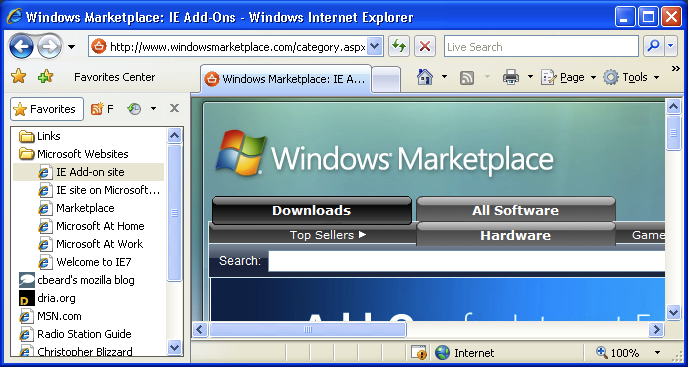This screenshot has height=368, width=689.
Task: Click the Live Search box
Action: (541, 47)
